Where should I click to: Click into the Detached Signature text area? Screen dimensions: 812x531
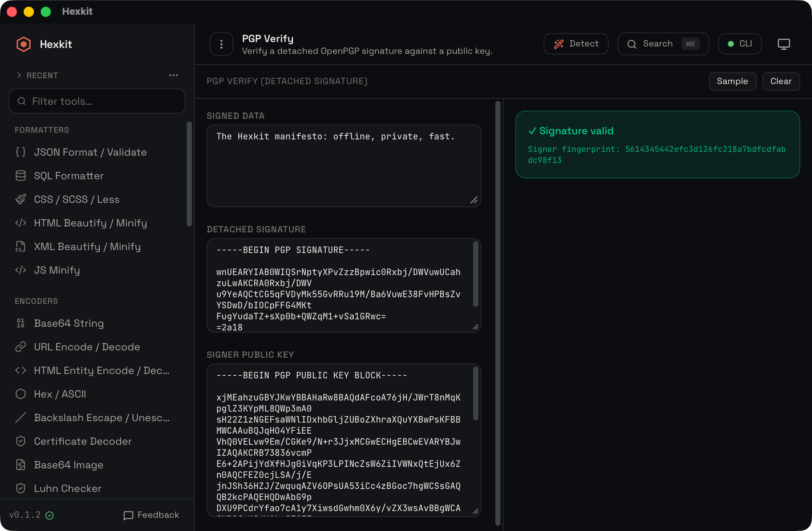pos(344,285)
